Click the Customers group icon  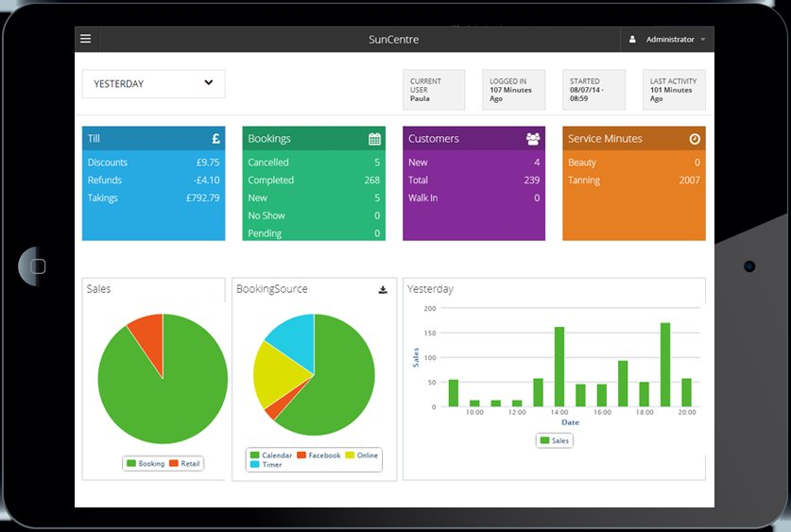[533, 139]
